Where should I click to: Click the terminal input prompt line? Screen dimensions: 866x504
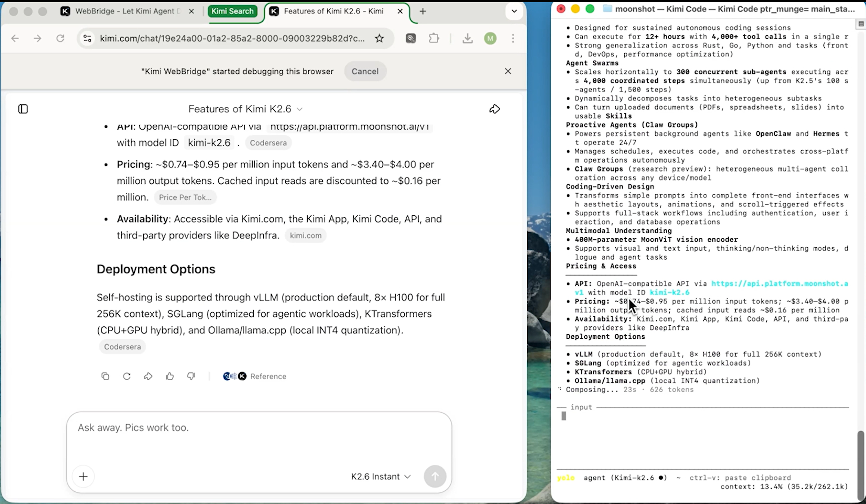click(x=702, y=416)
